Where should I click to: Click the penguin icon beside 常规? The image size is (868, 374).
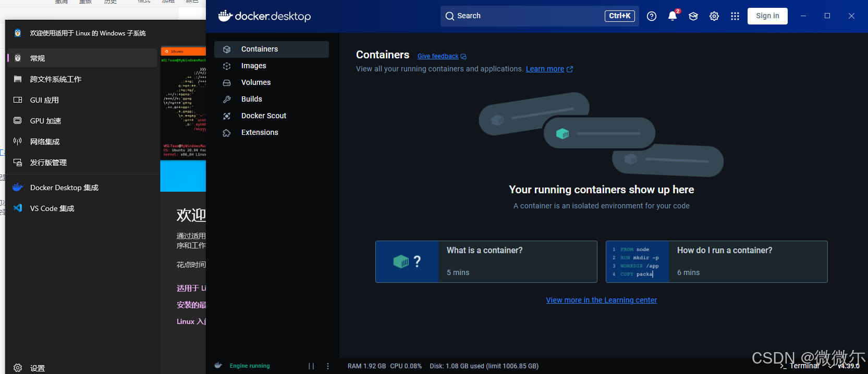pyautogui.click(x=18, y=58)
